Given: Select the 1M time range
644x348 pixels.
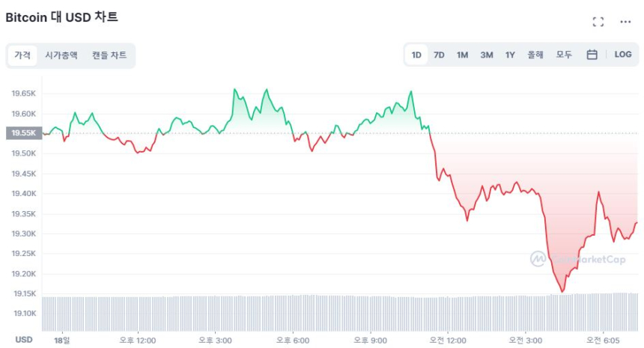Looking at the screenshot, I should tap(462, 55).
